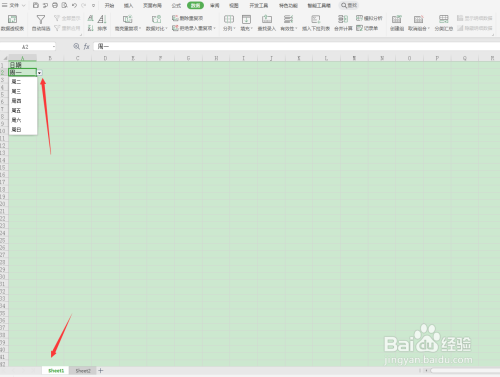
Task: Open the 智能工具箱 ribbon tab
Action: click(x=319, y=5)
